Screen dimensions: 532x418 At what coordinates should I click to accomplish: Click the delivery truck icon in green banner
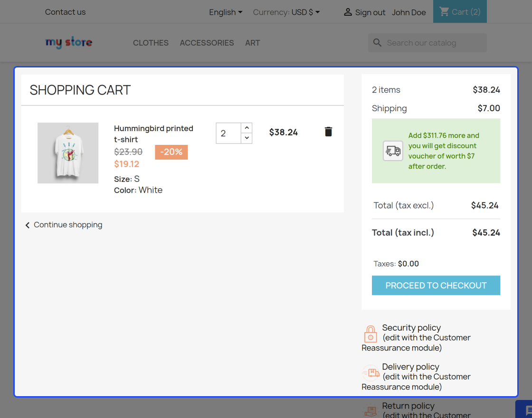point(393,151)
